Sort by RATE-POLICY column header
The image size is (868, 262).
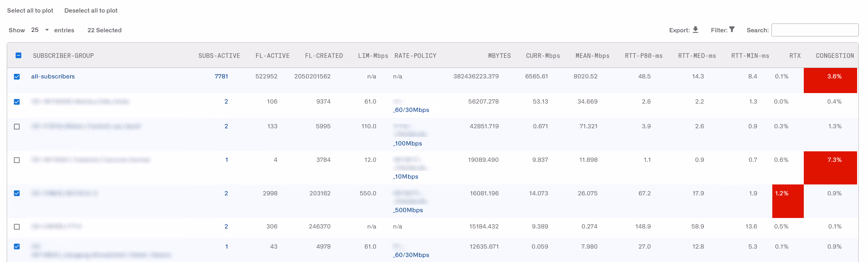(416, 56)
